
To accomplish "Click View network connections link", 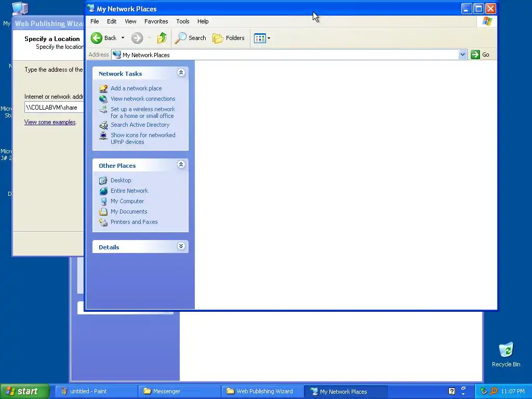I will (143, 99).
